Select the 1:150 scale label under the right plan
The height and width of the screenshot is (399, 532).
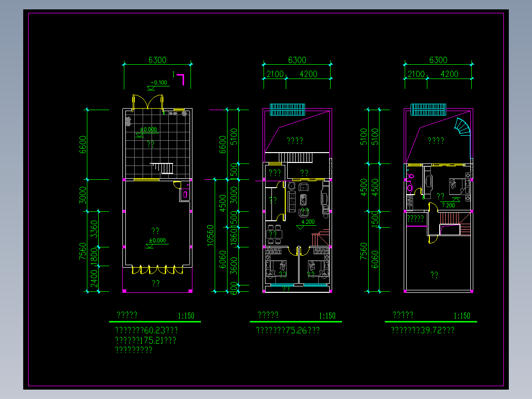click(462, 316)
